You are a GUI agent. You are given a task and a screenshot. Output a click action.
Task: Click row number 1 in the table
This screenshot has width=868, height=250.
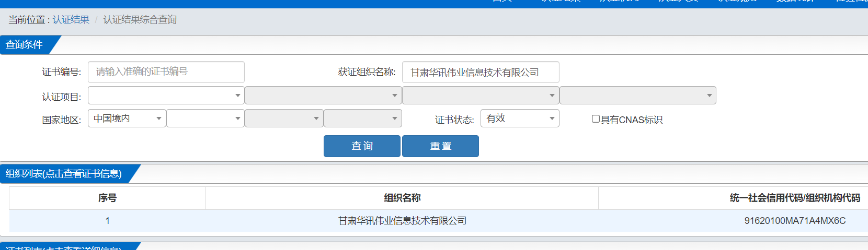(107, 221)
